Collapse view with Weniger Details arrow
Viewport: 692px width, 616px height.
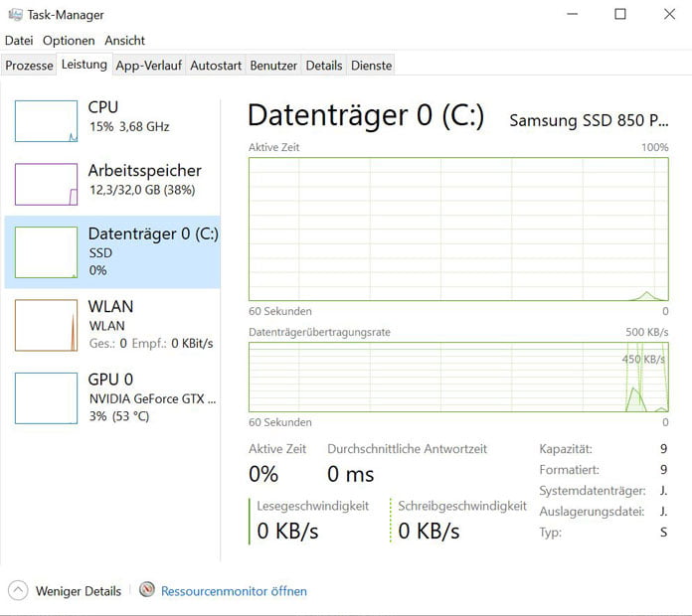[18, 590]
